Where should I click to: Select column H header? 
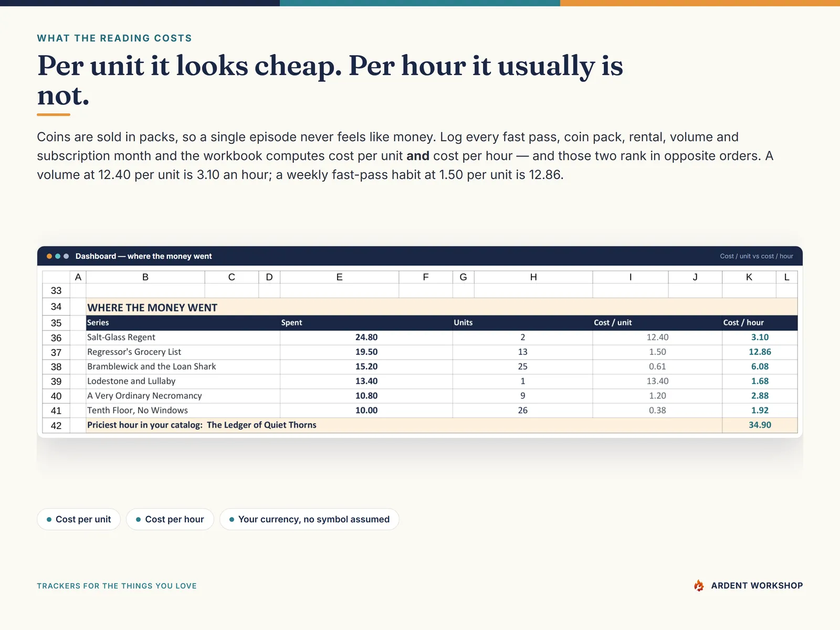[533, 277]
